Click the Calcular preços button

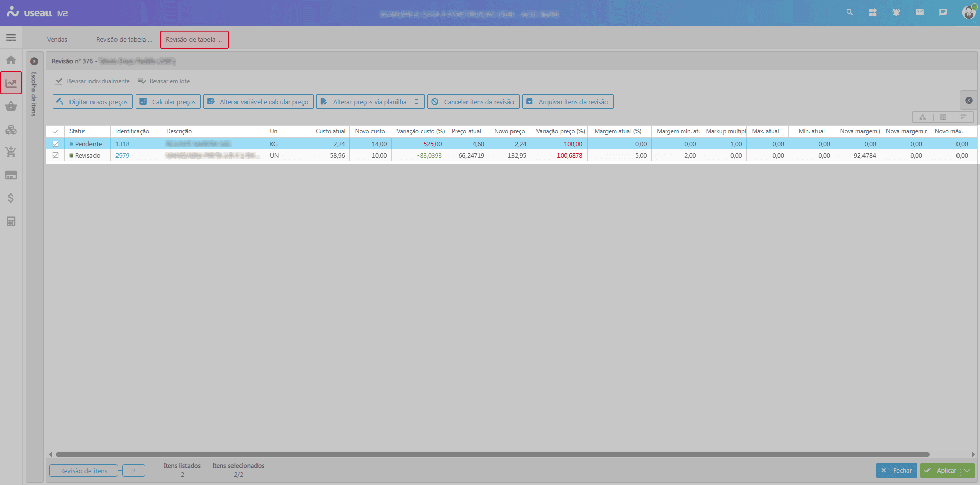pyautogui.click(x=168, y=102)
